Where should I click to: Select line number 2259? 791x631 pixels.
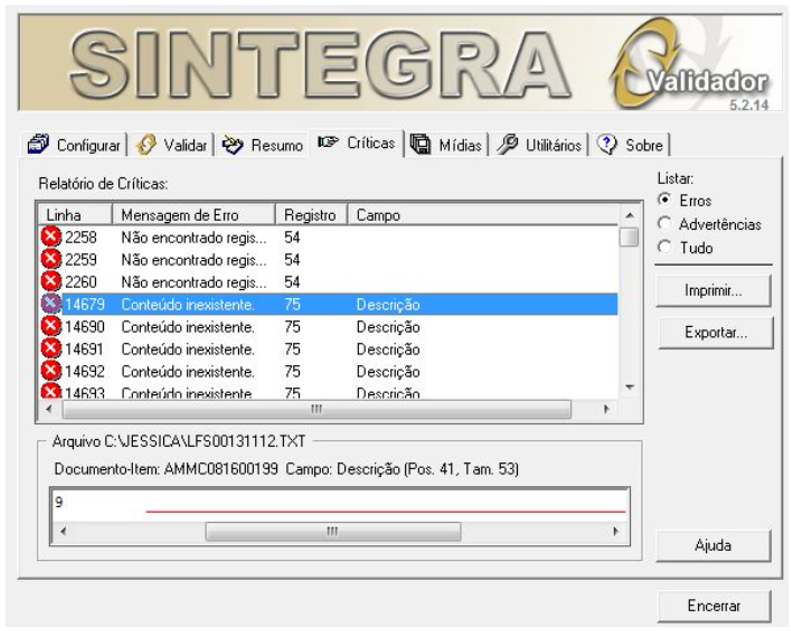[81, 259]
